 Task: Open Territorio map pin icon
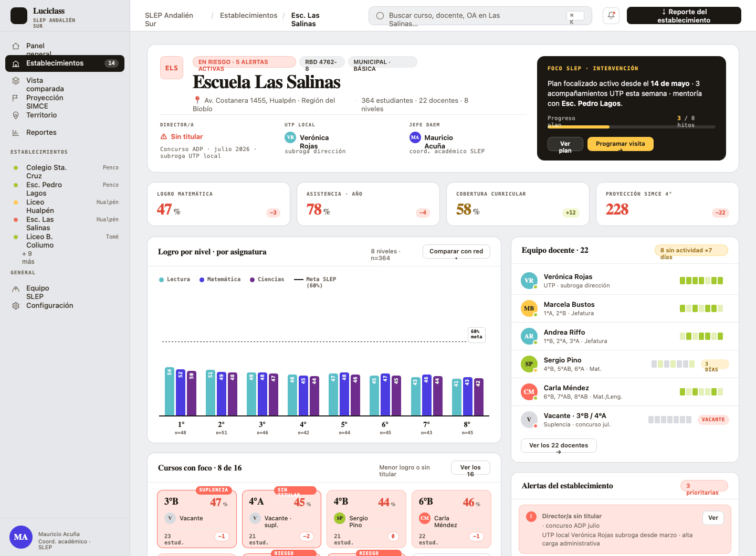(16, 115)
